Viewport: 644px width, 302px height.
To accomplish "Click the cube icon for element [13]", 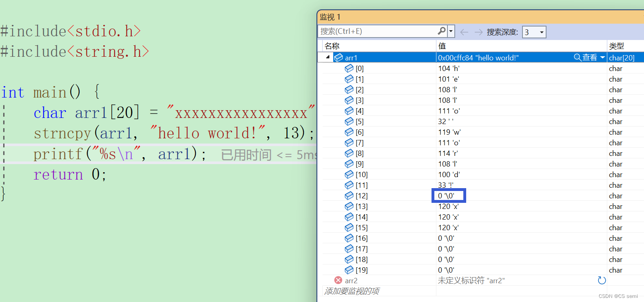I will tap(349, 206).
